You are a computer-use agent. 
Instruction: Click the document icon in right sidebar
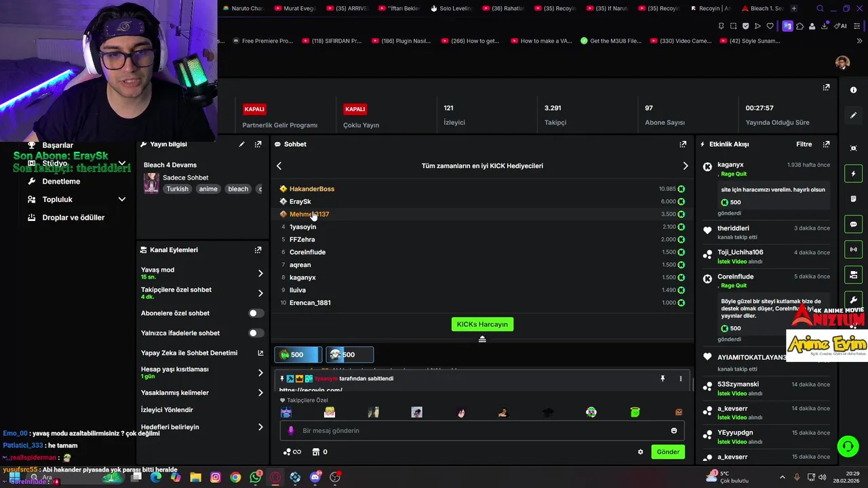tap(853, 199)
